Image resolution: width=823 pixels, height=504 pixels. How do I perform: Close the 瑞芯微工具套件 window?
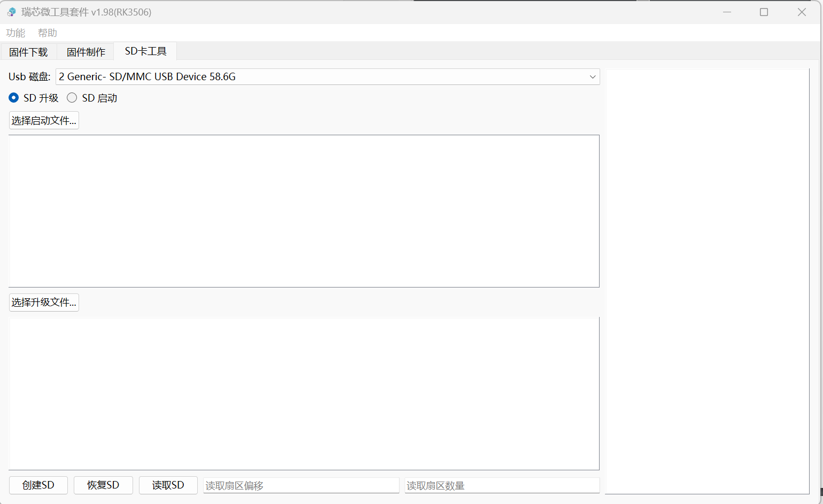(802, 12)
